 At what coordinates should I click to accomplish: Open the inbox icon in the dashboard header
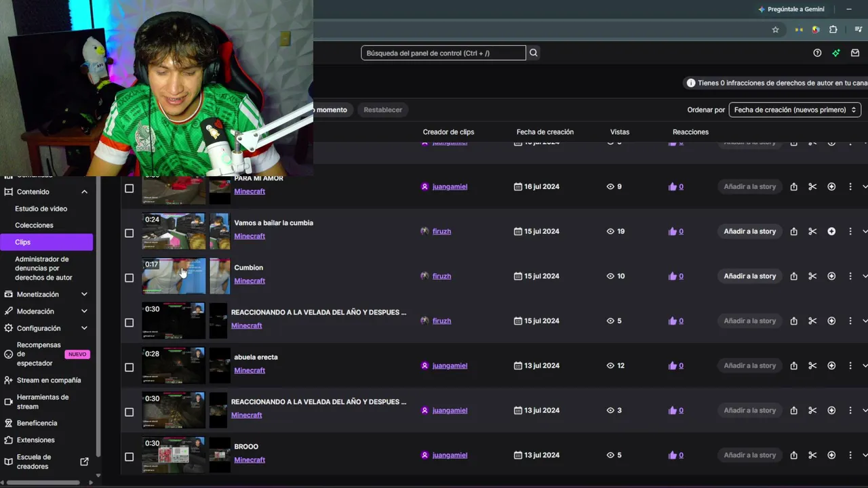click(x=855, y=53)
